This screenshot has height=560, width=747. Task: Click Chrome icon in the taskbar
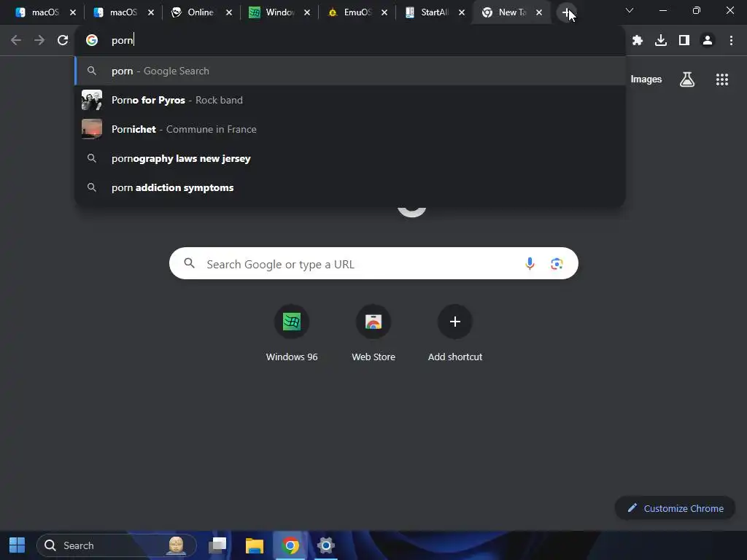coord(290,545)
